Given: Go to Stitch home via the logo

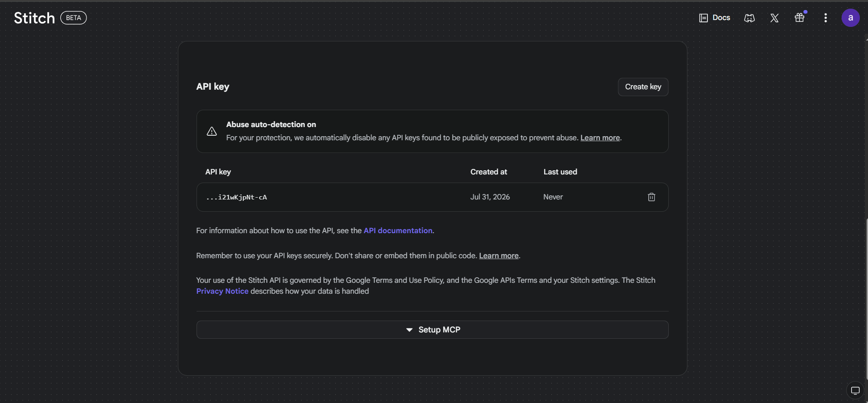Looking at the screenshot, I should [x=34, y=18].
